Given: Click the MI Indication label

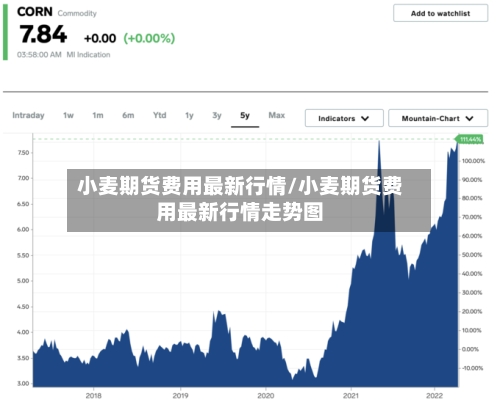Looking at the screenshot, I should tap(88, 55).
